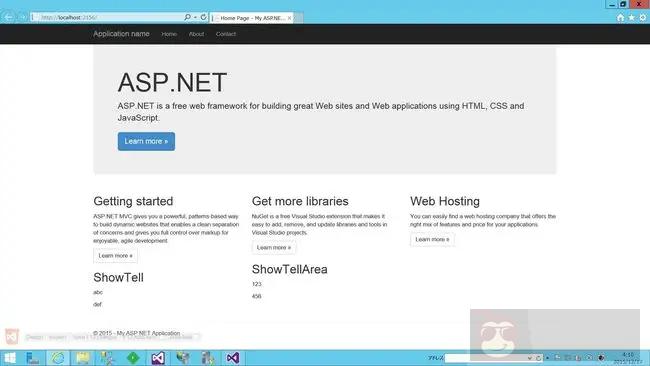Click the Home Page browser tab
This screenshot has height=366, width=650.
251,18
